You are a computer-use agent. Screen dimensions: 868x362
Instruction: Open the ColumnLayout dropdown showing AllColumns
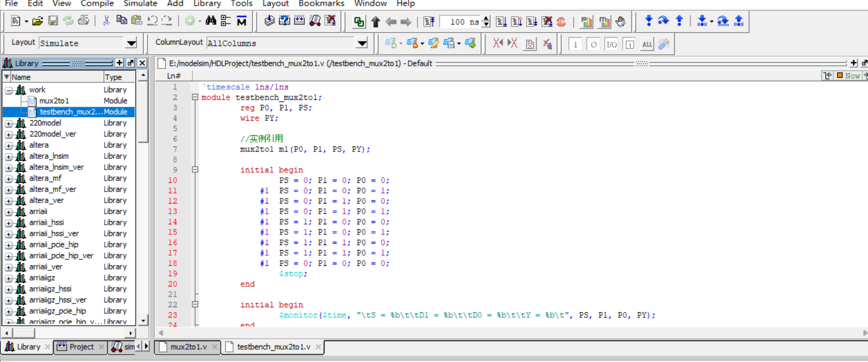point(362,43)
